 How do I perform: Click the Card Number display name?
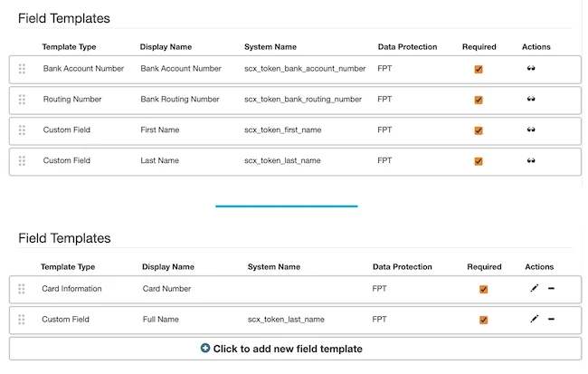click(x=166, y=289)
